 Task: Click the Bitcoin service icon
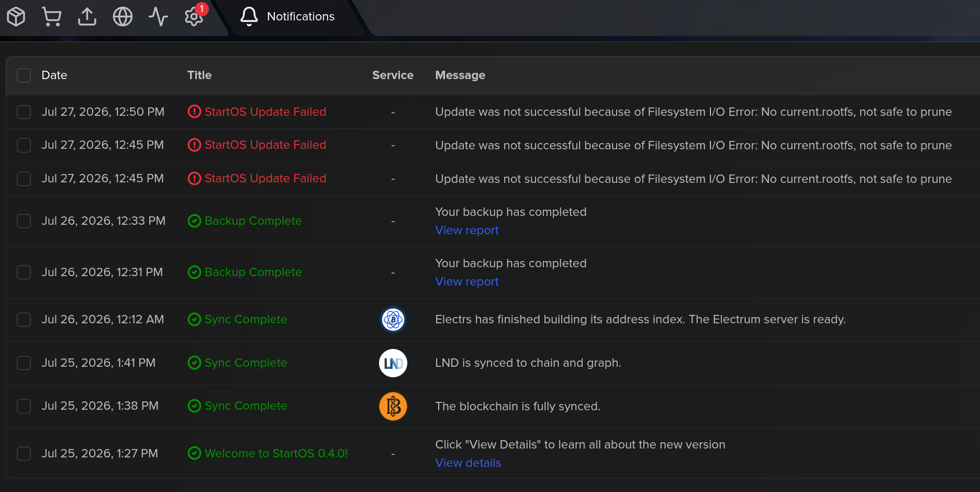pos(393,406)
